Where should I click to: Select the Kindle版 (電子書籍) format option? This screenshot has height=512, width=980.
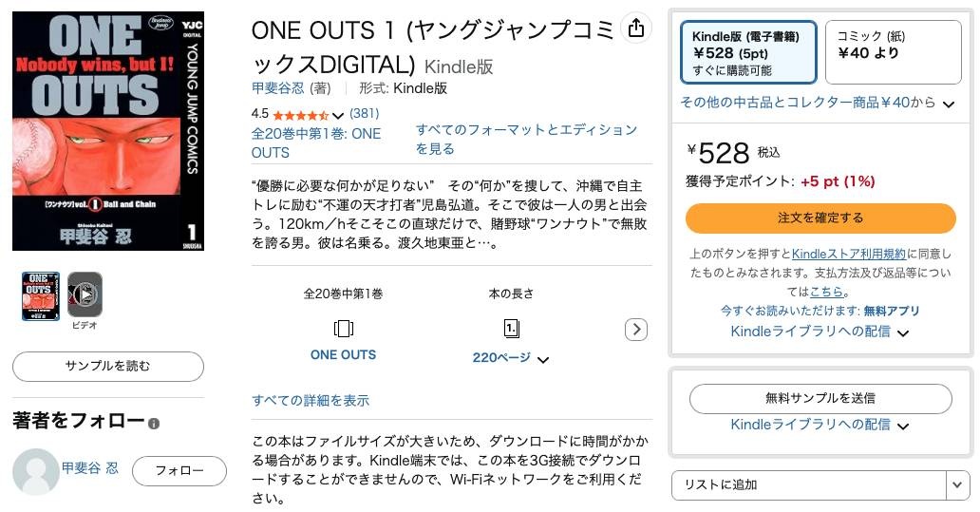748,53
